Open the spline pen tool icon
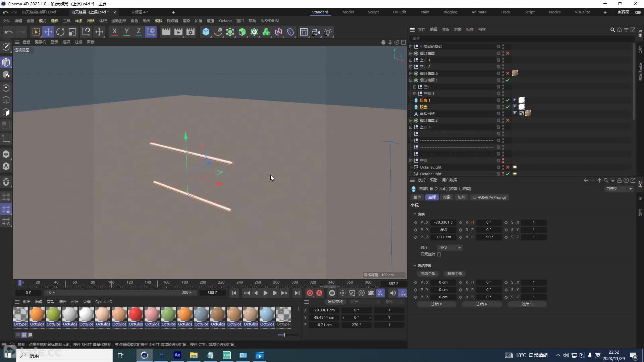The height and width of the screenshot is (362, 644). (218, 32)
